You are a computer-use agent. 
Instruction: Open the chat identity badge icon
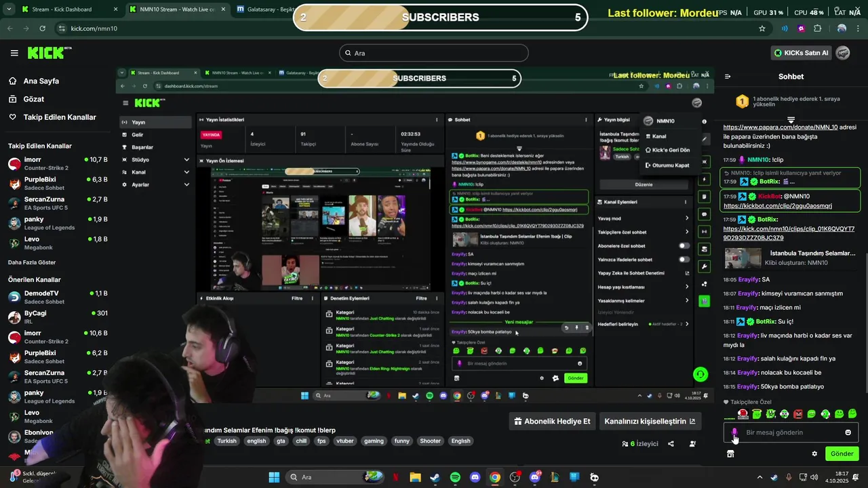734,432
